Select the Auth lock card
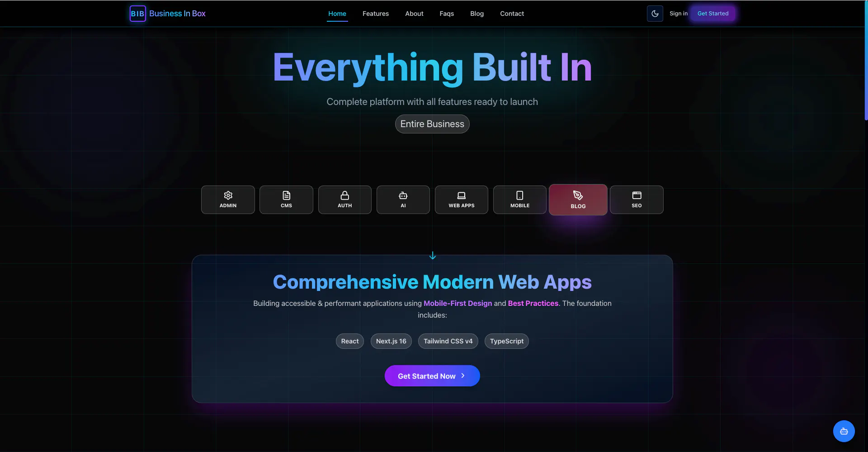The image size is (868, 452). [344, 200]
